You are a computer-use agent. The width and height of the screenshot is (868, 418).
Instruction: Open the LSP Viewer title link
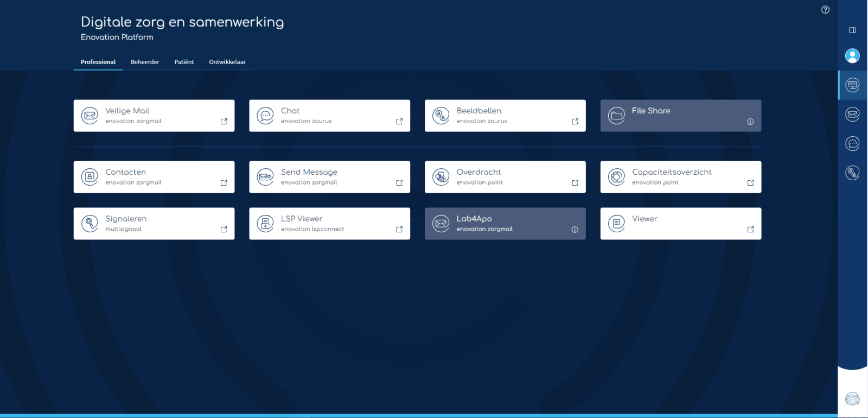[x=302, y=219]
